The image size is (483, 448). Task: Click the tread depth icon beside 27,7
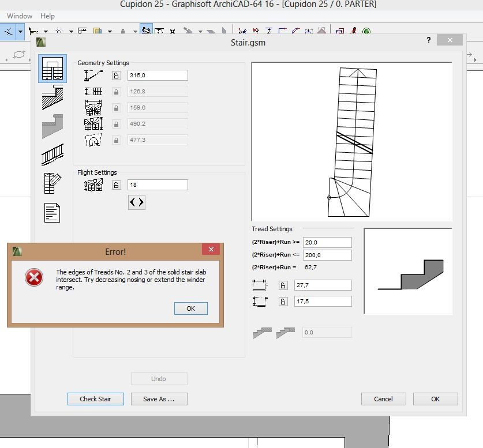tap(260, 285)
